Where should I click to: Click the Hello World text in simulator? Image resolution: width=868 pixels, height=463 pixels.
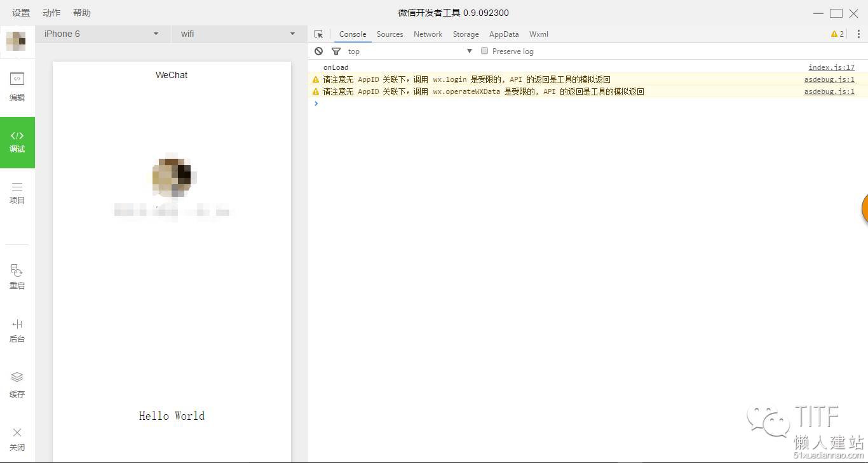tap(172, 416)
